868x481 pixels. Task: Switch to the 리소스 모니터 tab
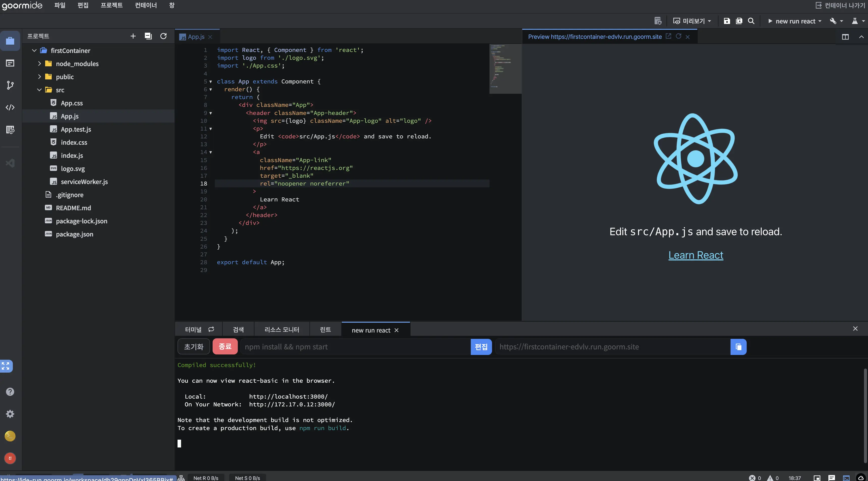click(282, 329)
